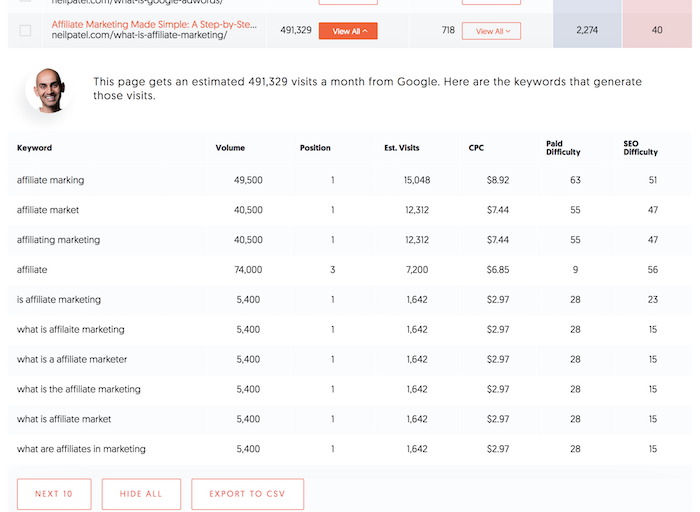Sort table by the Volume column header
700x512 pixels.
click(230, 148)
